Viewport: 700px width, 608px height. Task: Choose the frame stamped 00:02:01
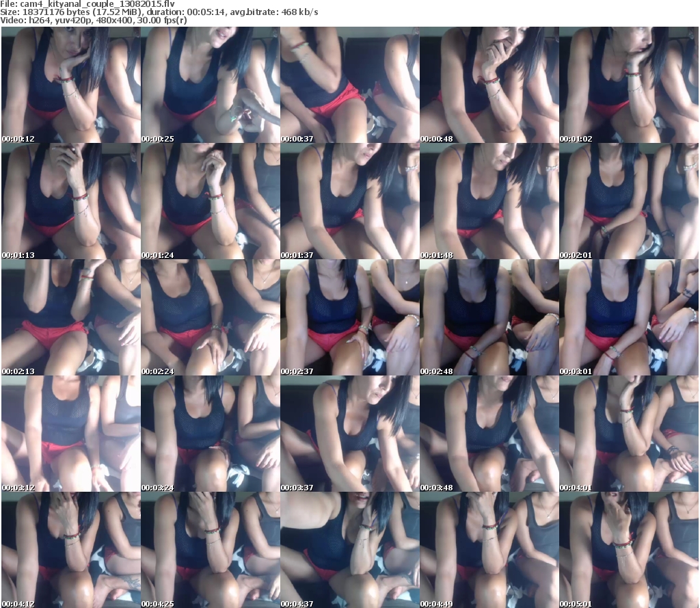pos(629,201)
